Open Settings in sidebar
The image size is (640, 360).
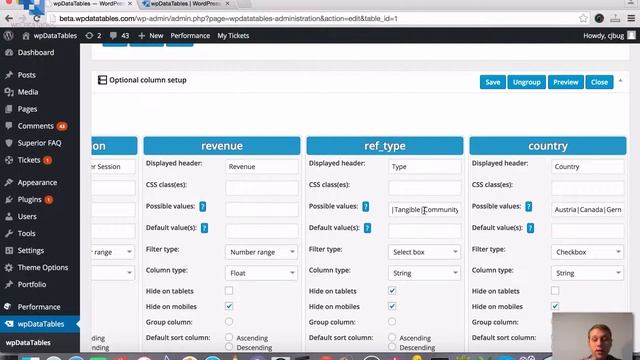pos(31,251)
